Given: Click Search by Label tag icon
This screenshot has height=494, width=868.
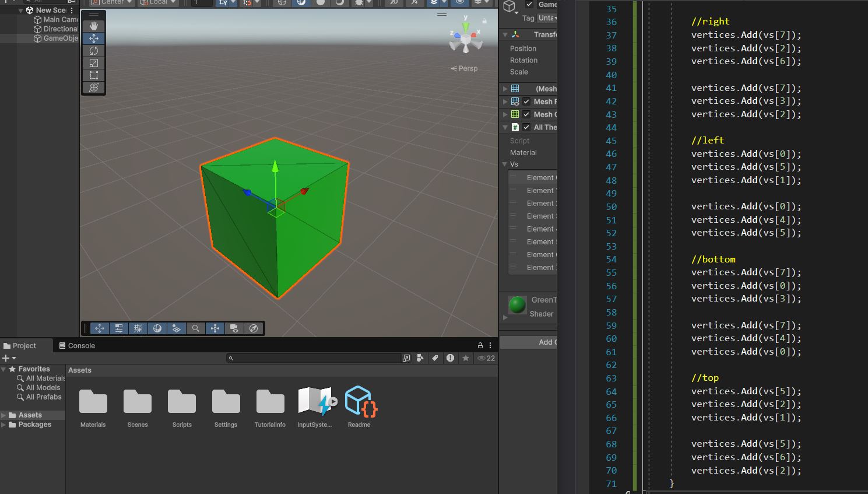Looking at the screenshot, I should 435,358.
